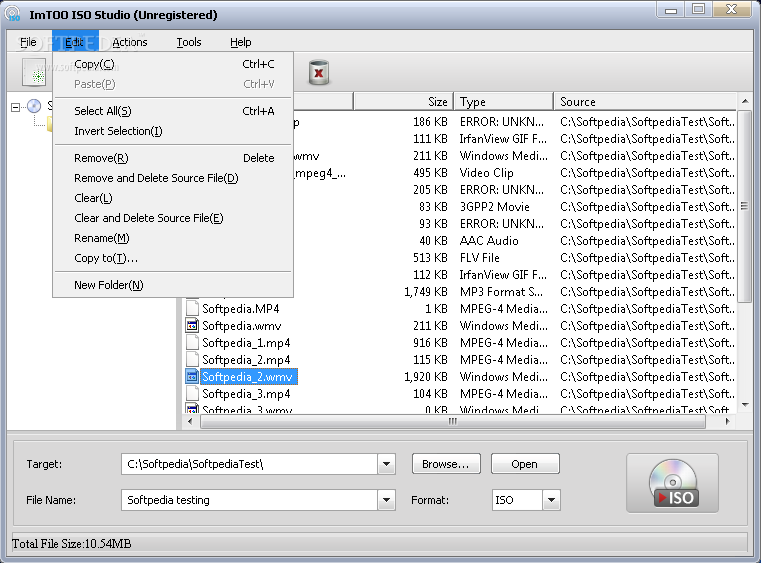Click the MP3 Format S... type cell

pos(501,292)
